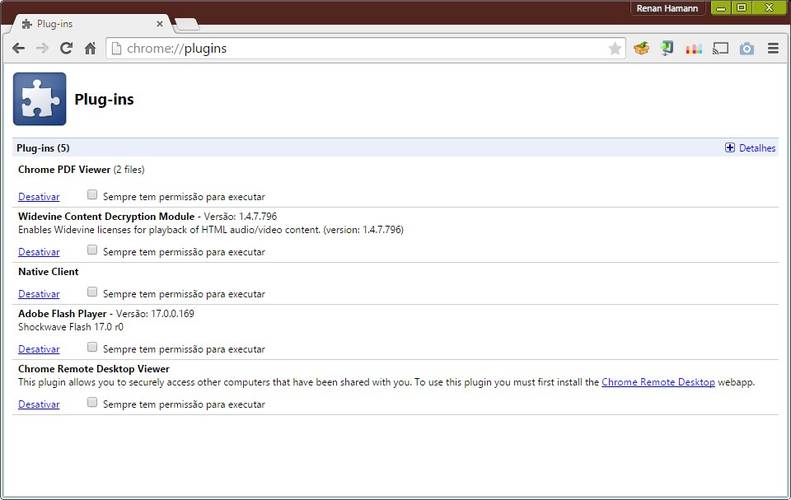Click 'Widevine Content Decryption Module' title
Viewport: 791px width, 500px height.
(x=106, y=216)
